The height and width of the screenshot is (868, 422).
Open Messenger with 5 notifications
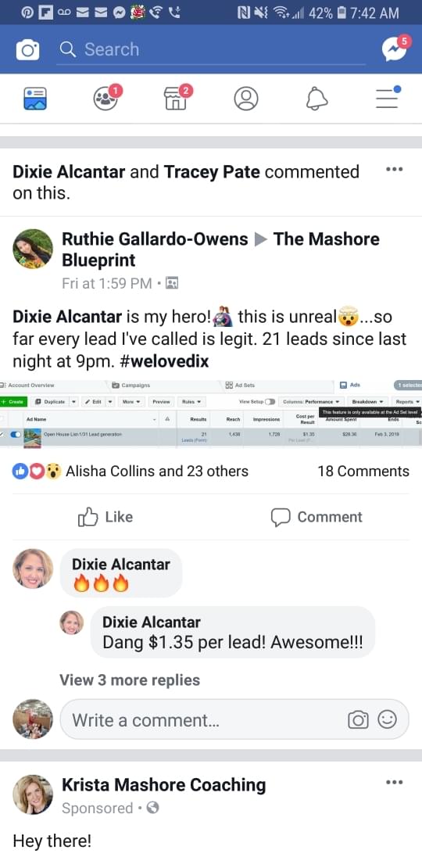point(396,48)
